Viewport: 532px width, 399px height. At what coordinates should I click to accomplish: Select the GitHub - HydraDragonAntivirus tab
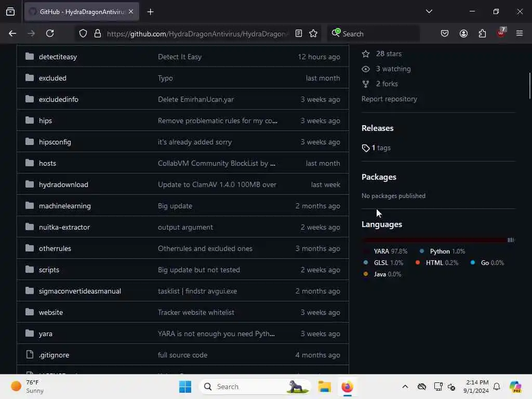point(82,12)
